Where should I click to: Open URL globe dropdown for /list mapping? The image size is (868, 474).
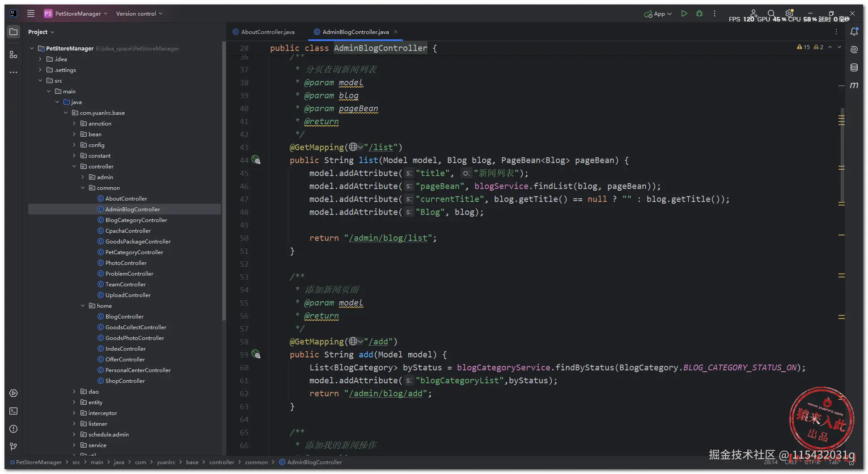[x=356, y=147]
